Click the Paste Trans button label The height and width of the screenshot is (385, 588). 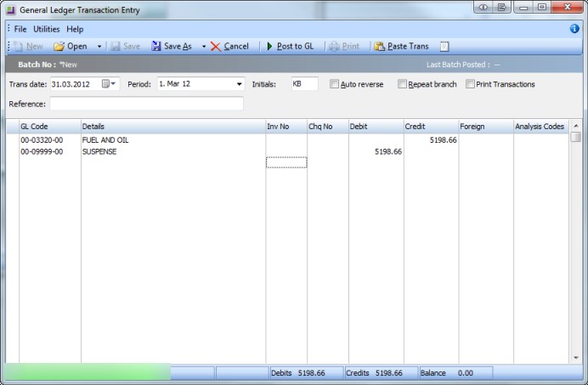408,46
